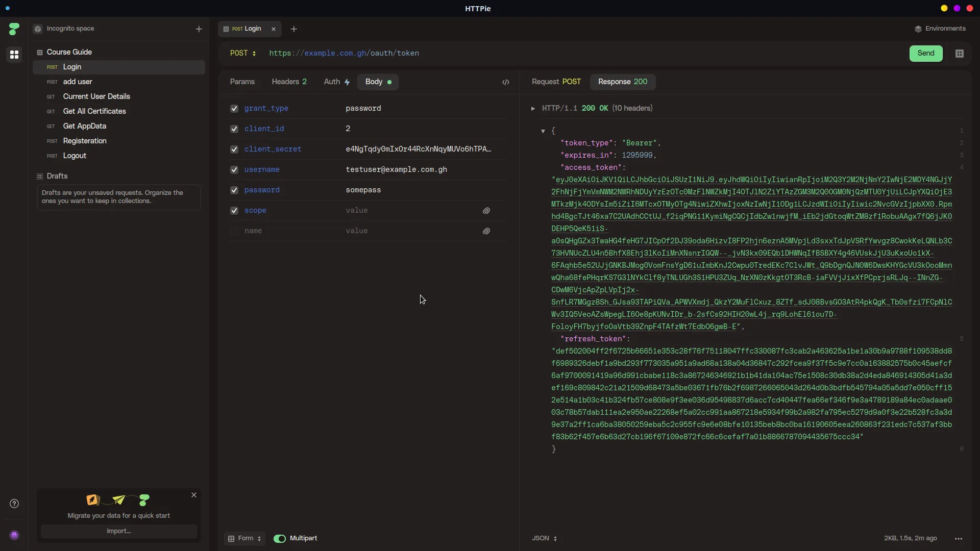Open the POST method dropdown
980x551 pixels.
243,53
